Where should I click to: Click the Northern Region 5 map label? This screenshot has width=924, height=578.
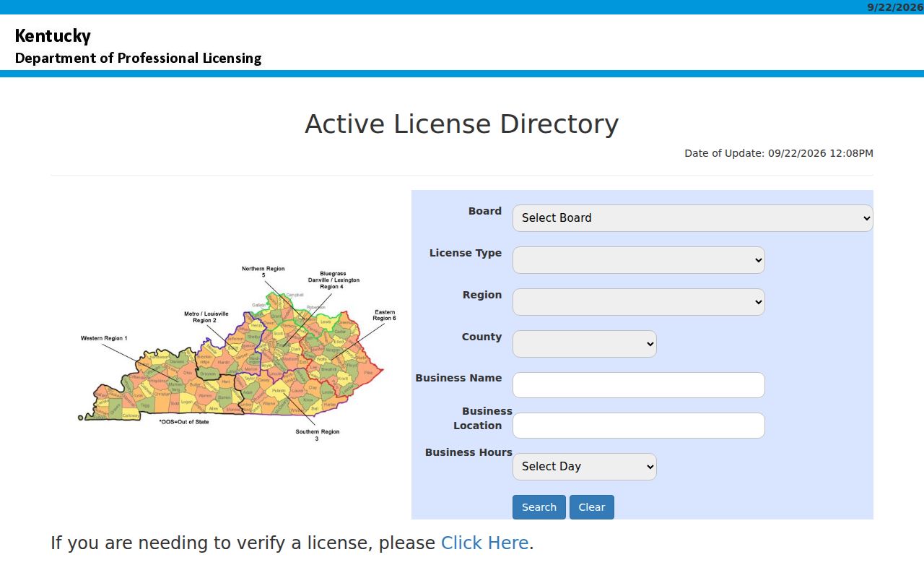(x=263, y=272)
